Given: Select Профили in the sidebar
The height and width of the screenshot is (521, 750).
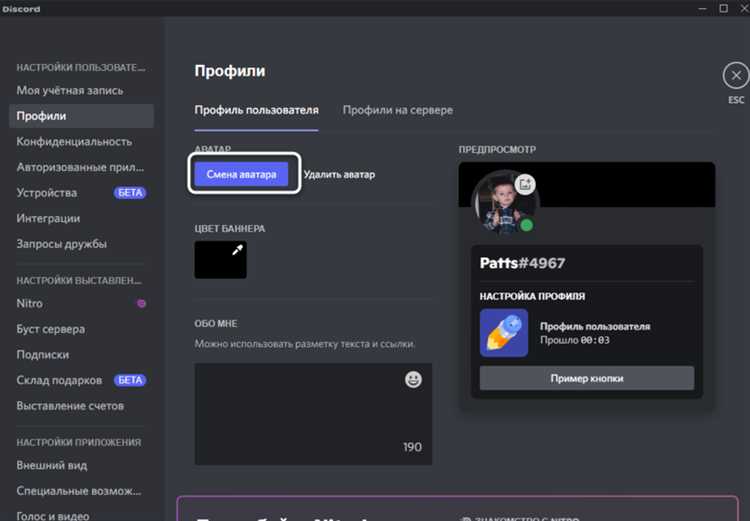Looking at the screenshot, I should coord(81,116).
